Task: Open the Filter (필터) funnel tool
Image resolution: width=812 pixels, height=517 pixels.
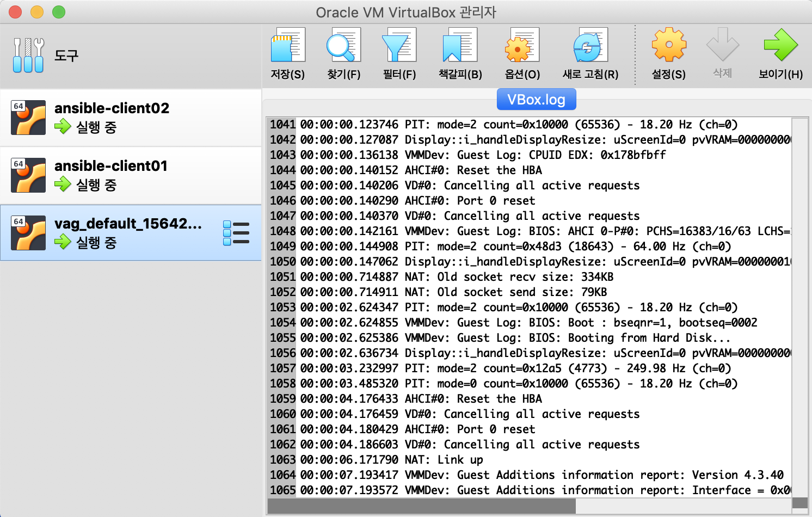Action: click(399, 45)
